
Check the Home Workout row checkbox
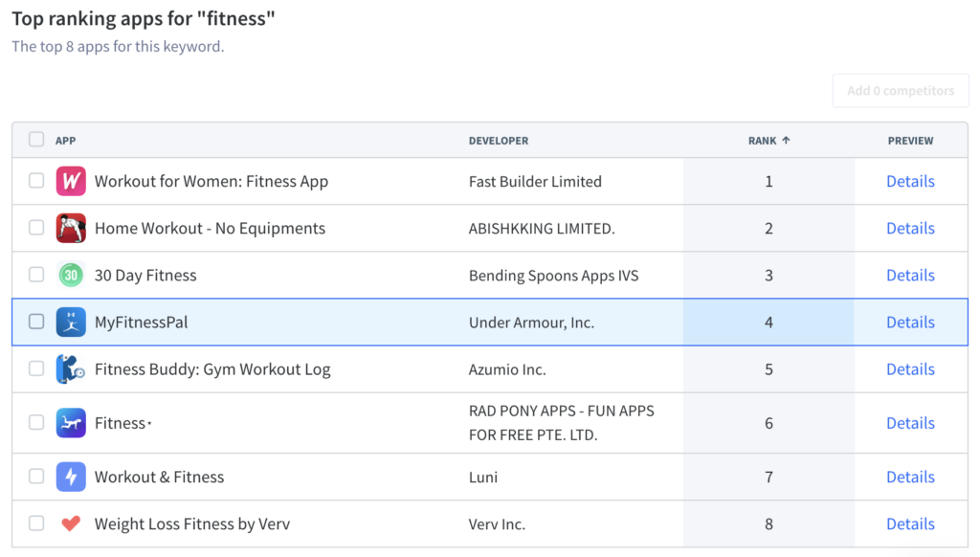36,228
